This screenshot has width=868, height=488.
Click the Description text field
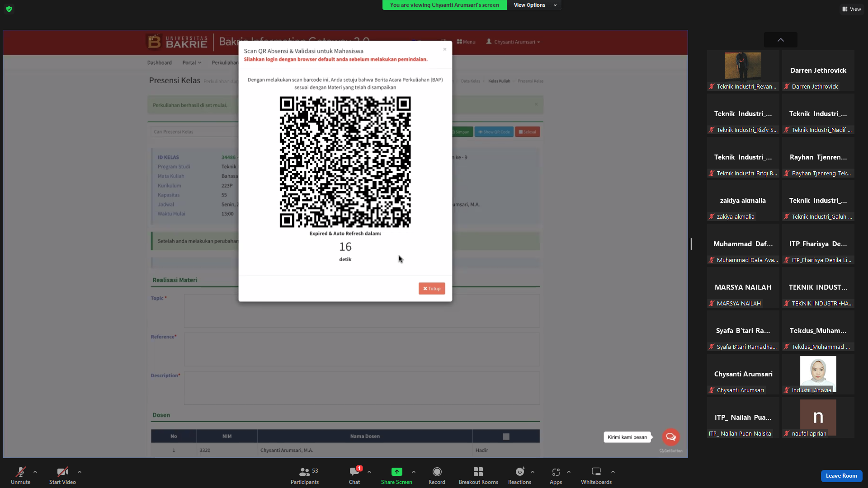pyautogui.click(x=362, y=388)
